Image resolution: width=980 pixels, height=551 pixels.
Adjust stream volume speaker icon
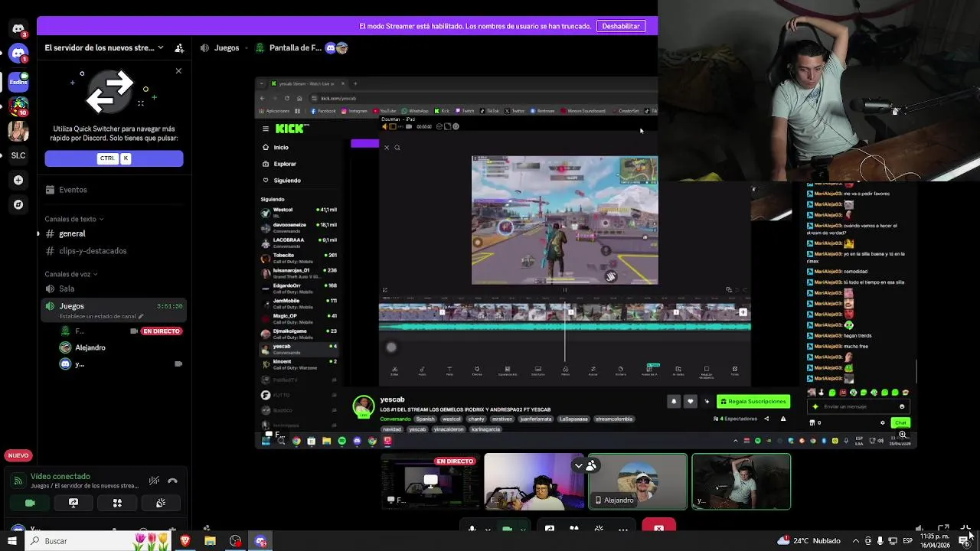pyautogui.click(x=920, y=529)
